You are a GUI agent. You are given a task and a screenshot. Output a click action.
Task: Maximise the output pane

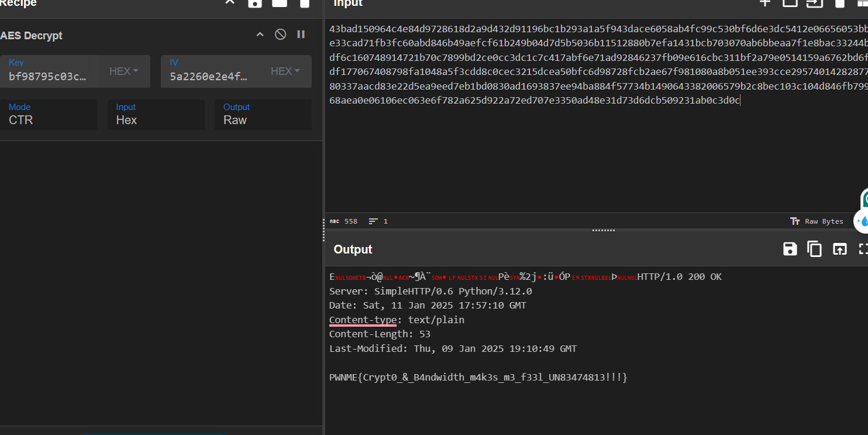pyautogui.click(x=863, y=249)
